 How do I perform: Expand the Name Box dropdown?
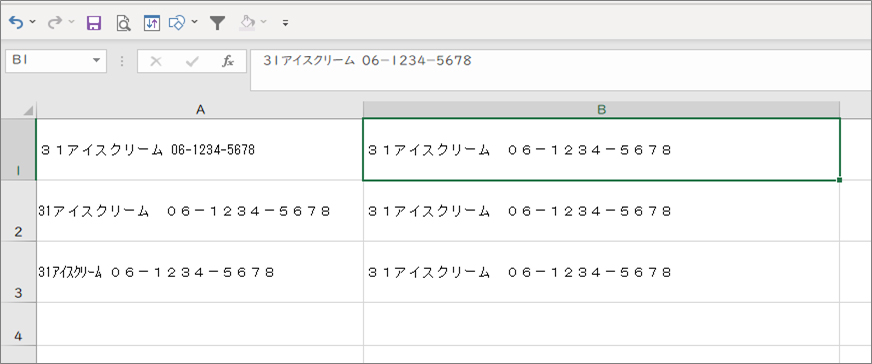tap(97, 61)
